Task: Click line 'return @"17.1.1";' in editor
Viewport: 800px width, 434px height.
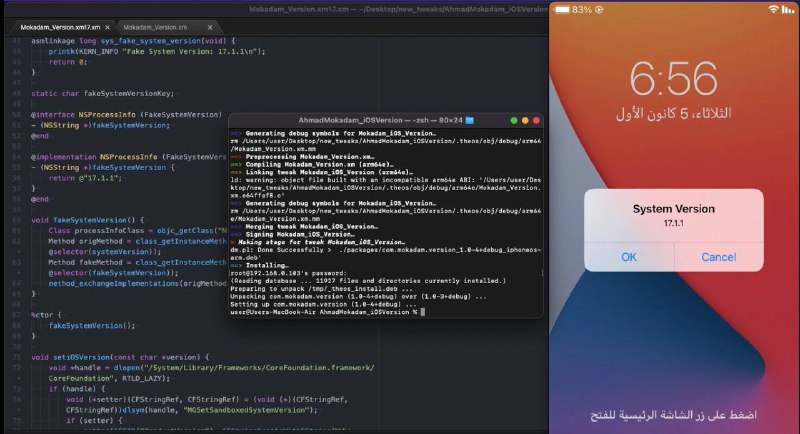Action: (85, 178)
